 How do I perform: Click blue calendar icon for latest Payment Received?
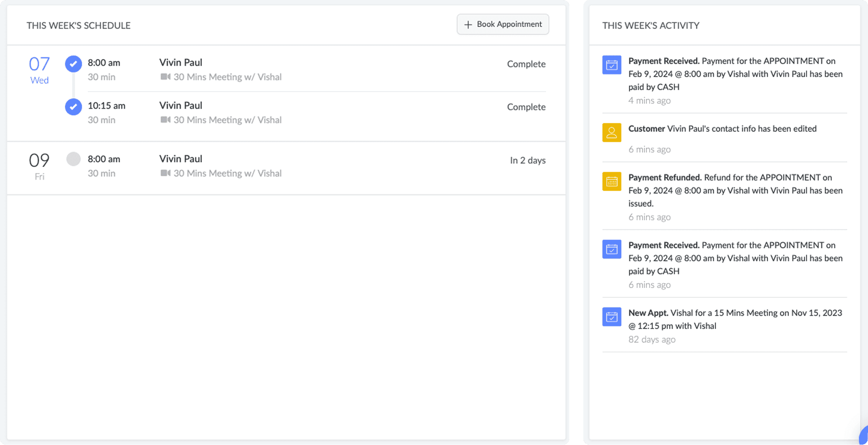[611, 65]
